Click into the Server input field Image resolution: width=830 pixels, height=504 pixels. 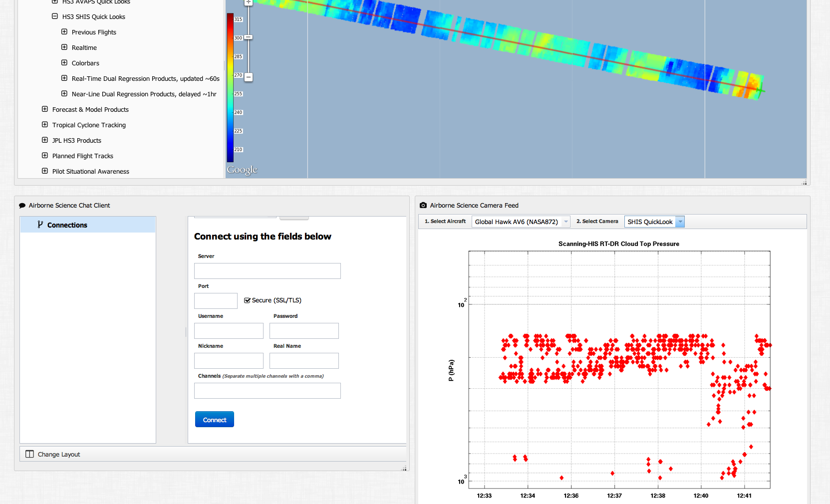267,271
